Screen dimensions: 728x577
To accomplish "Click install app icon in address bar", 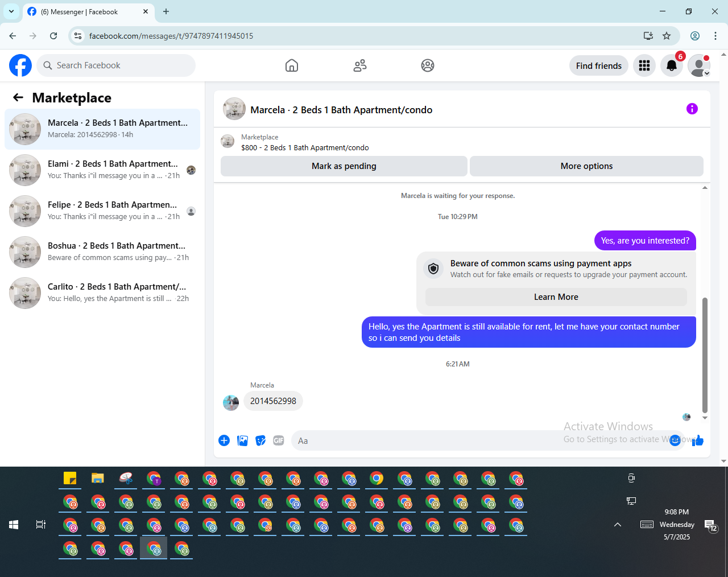I will coord(648,36).
